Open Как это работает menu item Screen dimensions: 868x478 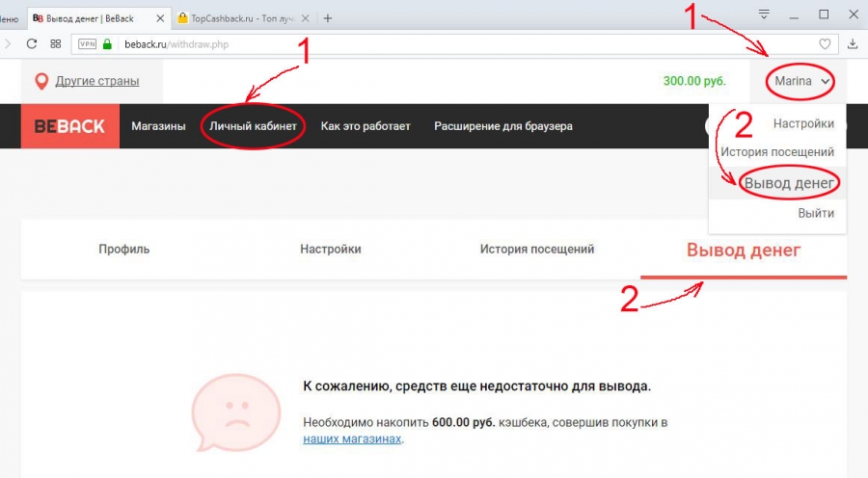(x=366, y=126)
